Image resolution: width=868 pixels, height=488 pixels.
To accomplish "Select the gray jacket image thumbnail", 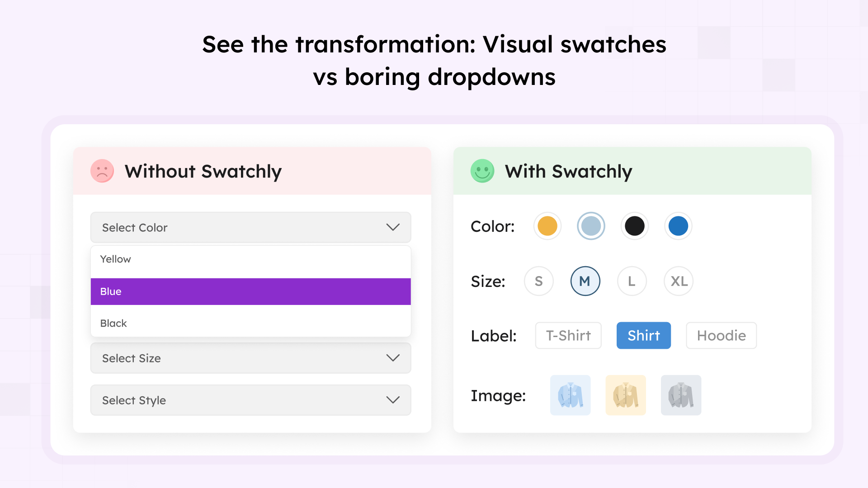I will point(681,395).
